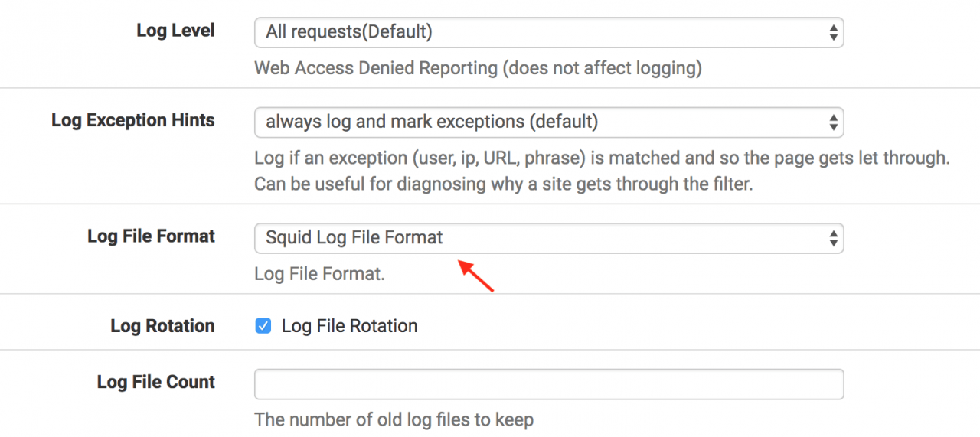Image resolution: width=980 pixels, height=437 pixels.
Task: Disable the Log File Rotation checkbox
Action: click(x=263, y=326)
